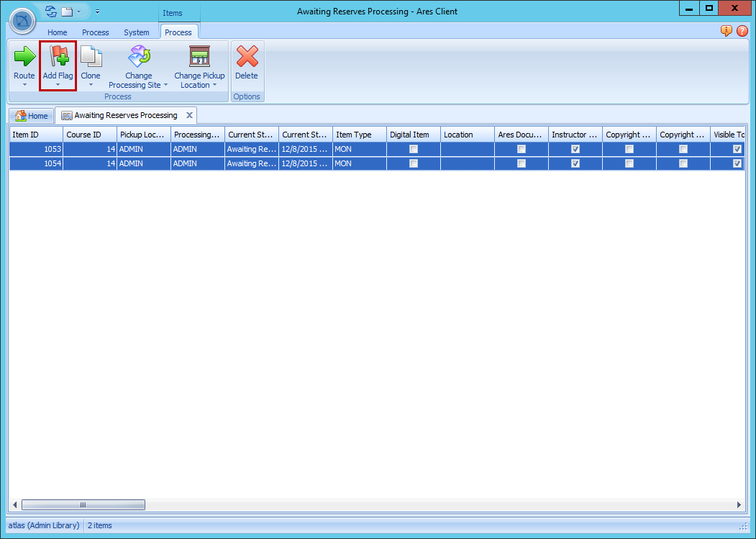This screenshot has width=756, height=539.
Task: Toggle the Digital Item checkbox for item 1053
Action: click(414, 149)
